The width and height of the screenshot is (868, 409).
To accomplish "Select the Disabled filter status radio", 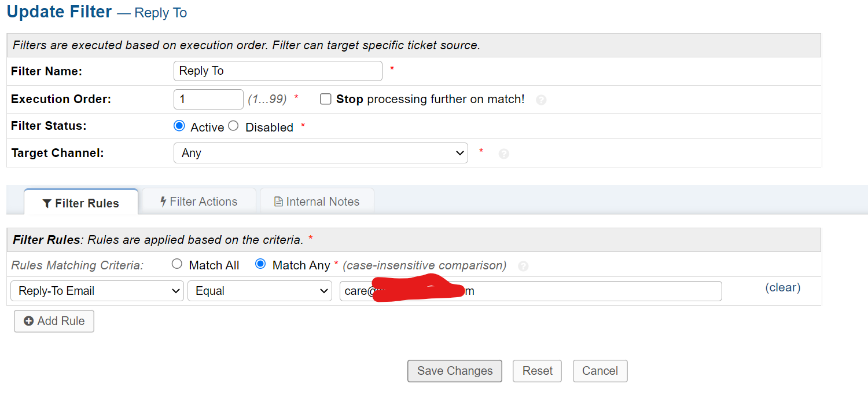I will 233,126.
